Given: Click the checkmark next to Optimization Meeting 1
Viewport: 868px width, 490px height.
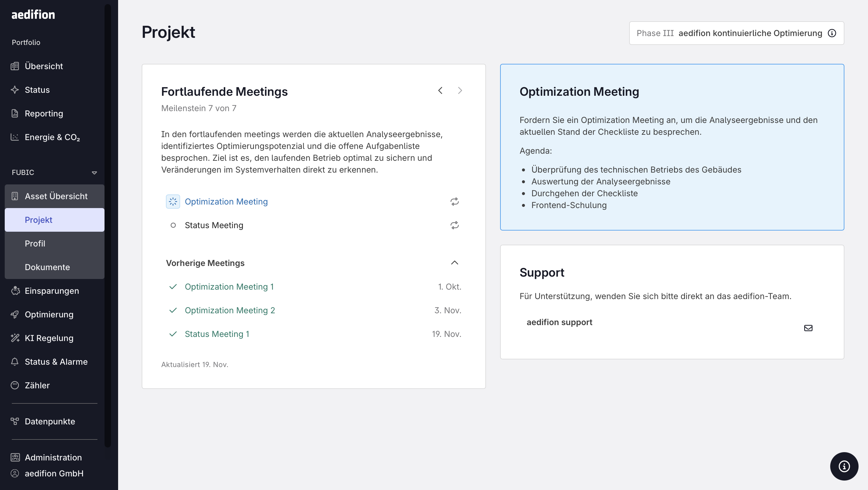Looking at the screenshot, I should point(173,287).
